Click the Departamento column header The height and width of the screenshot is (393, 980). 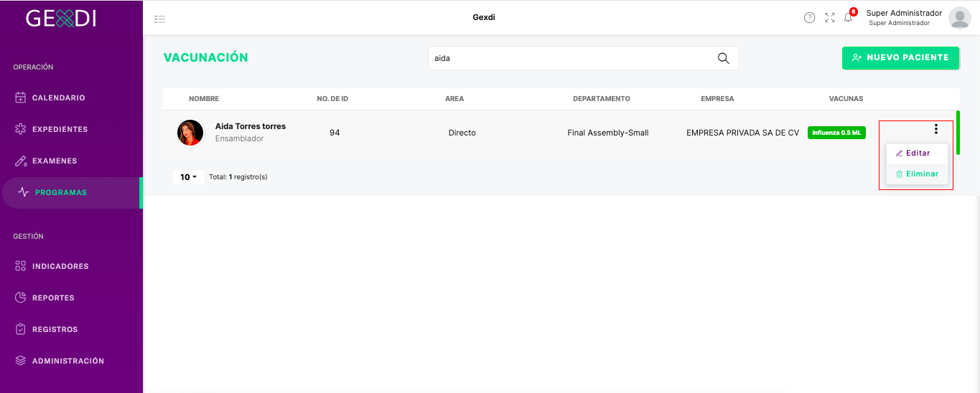tap(602, 99)
